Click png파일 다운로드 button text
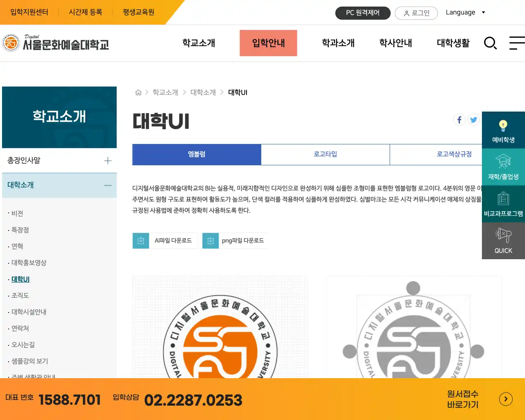Image resolution: width=525 pixels, height=420 pixels. (243, 241)
